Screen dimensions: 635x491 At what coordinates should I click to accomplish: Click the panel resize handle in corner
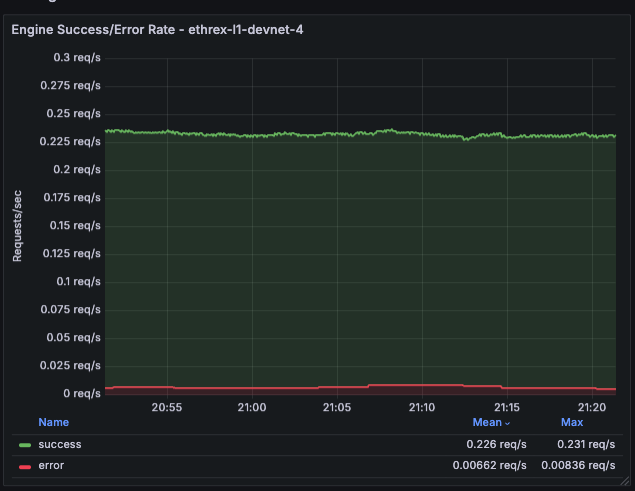[x=625, y=480]
